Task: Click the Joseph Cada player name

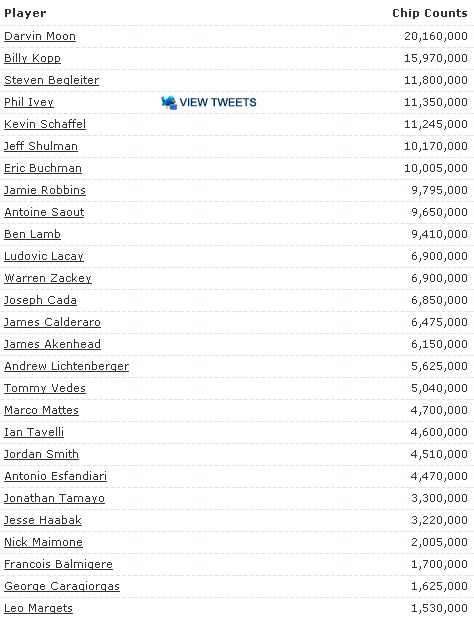Action: 40,300
